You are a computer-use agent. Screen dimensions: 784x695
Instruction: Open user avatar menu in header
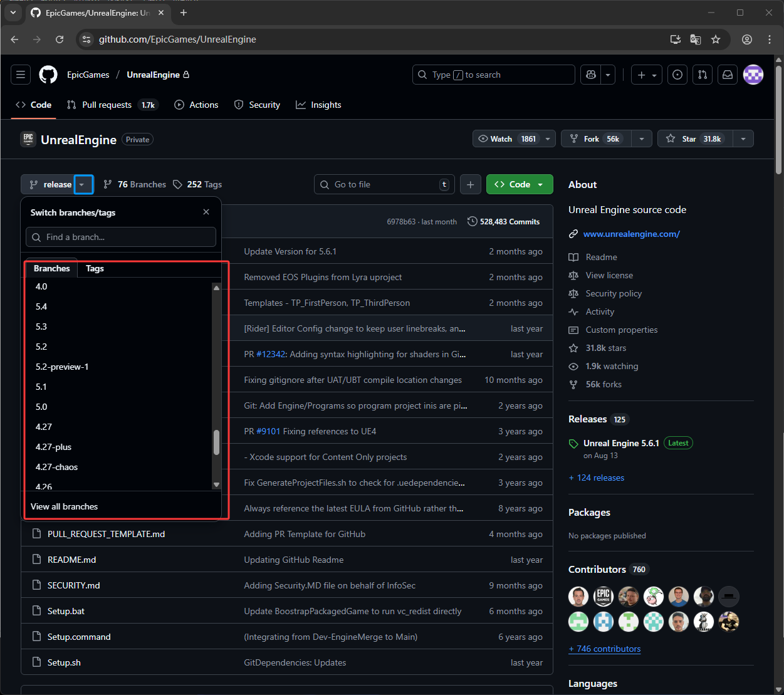click(x=753, y=75)
